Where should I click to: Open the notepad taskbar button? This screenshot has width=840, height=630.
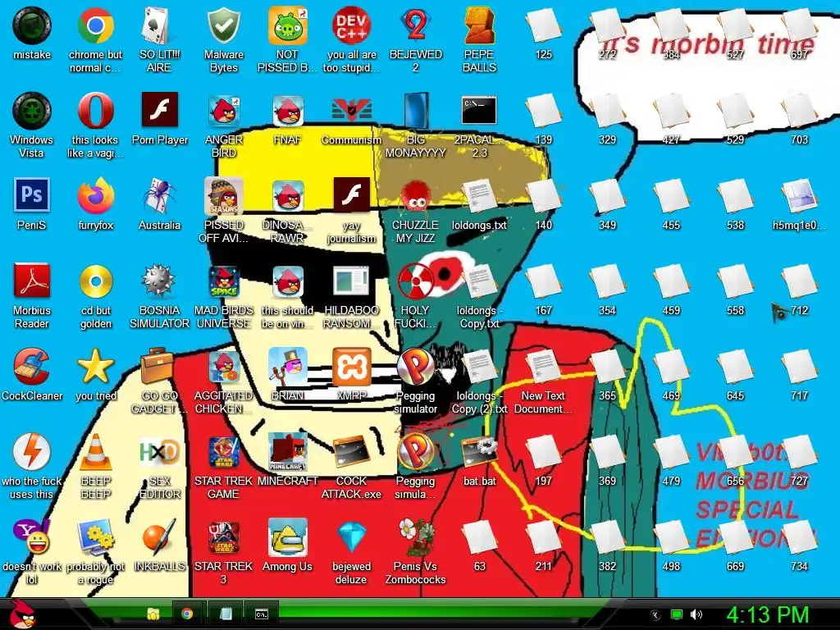tap(226, 614)
